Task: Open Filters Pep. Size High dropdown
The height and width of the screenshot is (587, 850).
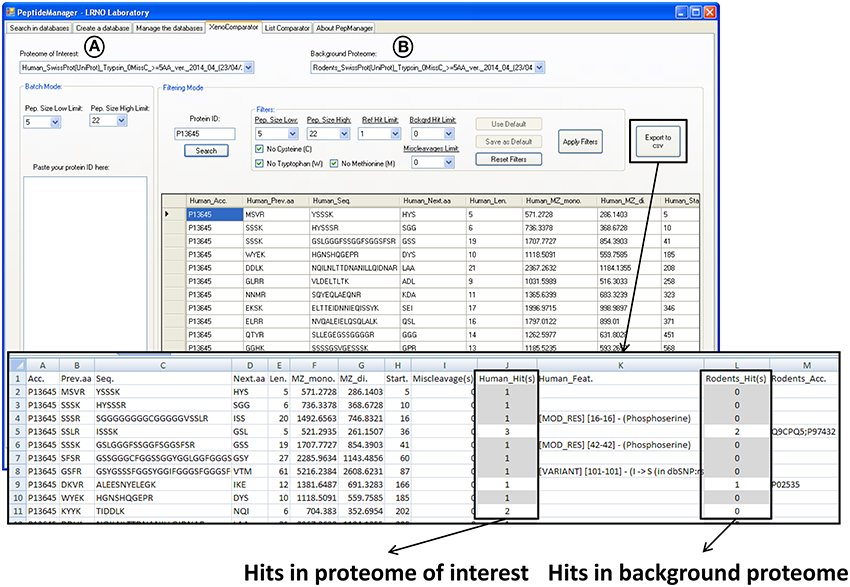Action: point(344,134)
